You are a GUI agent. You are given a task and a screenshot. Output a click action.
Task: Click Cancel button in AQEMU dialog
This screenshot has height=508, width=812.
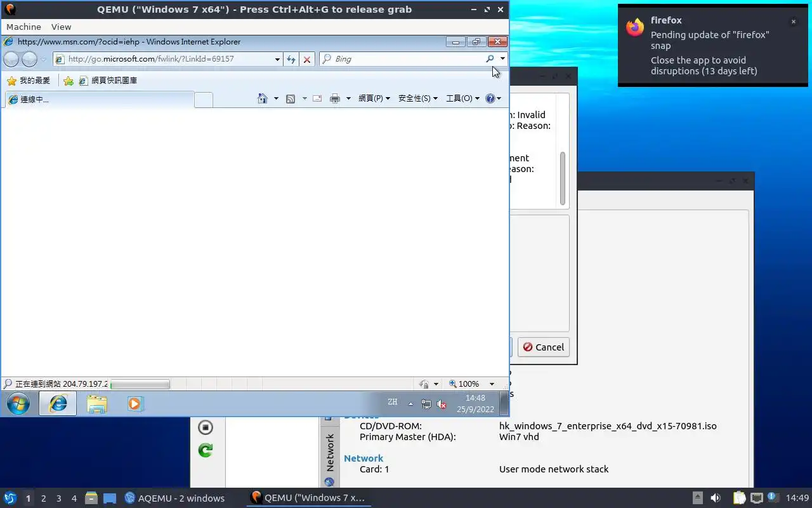pyautogui.click(x=544, y=347)
